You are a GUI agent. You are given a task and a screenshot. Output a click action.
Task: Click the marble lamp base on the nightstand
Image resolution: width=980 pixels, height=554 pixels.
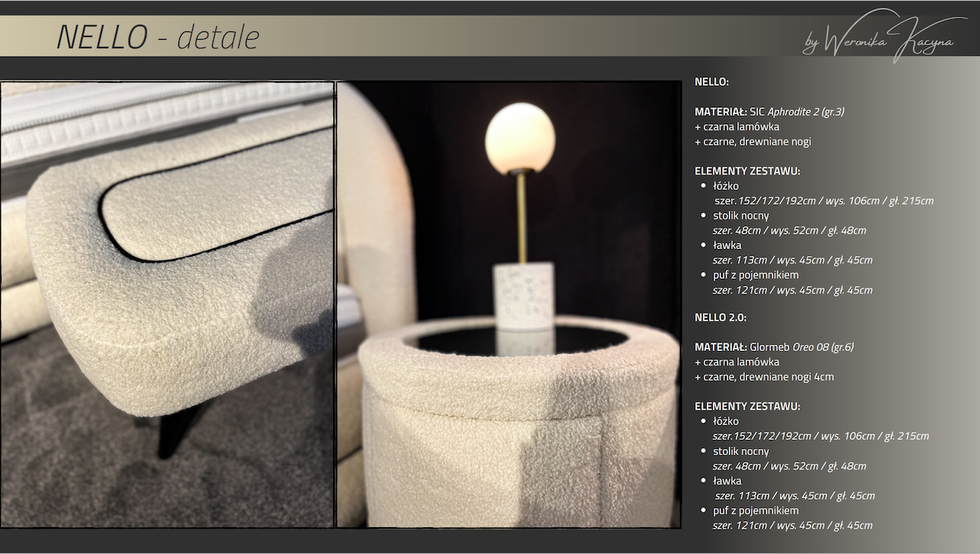click(x=524, y=295)
